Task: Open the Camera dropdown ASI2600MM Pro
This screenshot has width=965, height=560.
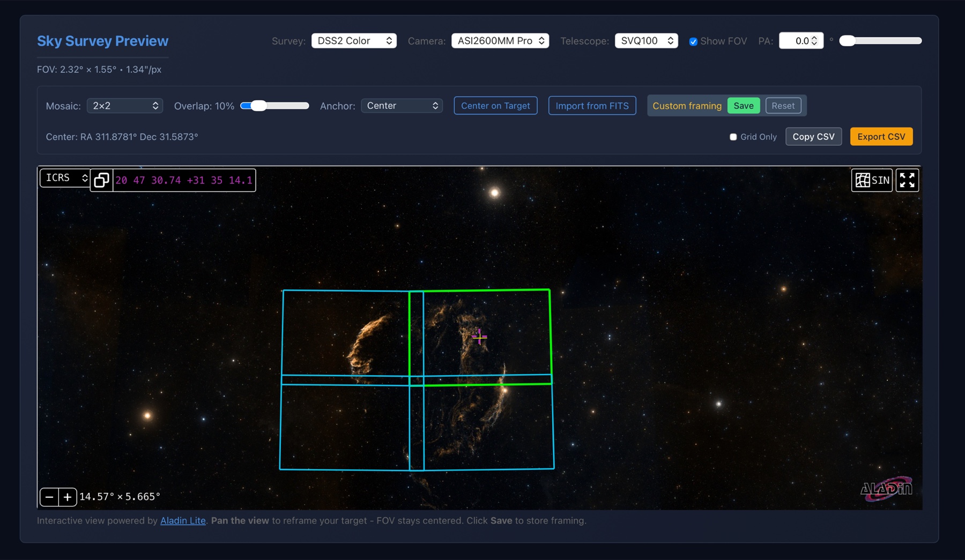Action: pos(500,41)
